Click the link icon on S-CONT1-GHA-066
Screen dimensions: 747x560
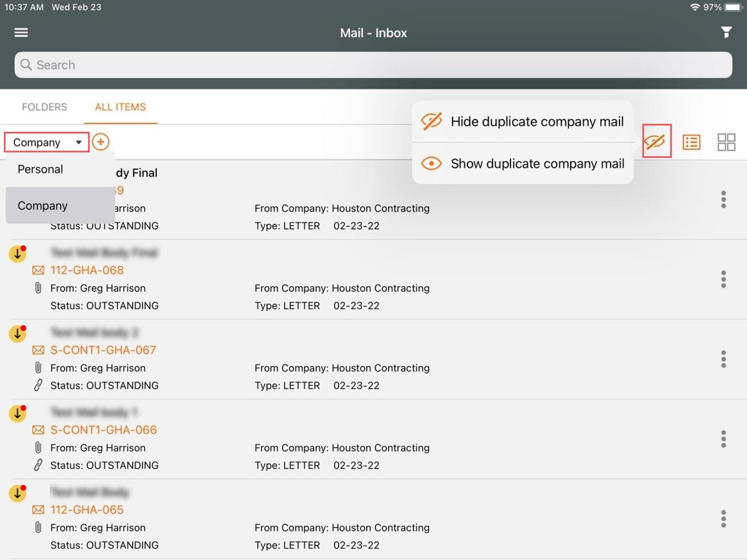point(38,465)
